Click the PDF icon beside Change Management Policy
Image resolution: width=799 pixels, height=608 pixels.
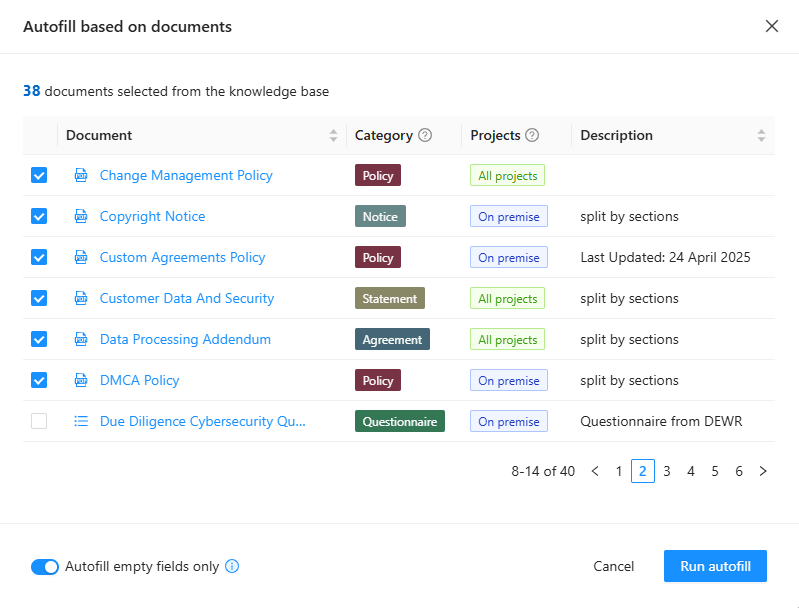tap(81, 176)
